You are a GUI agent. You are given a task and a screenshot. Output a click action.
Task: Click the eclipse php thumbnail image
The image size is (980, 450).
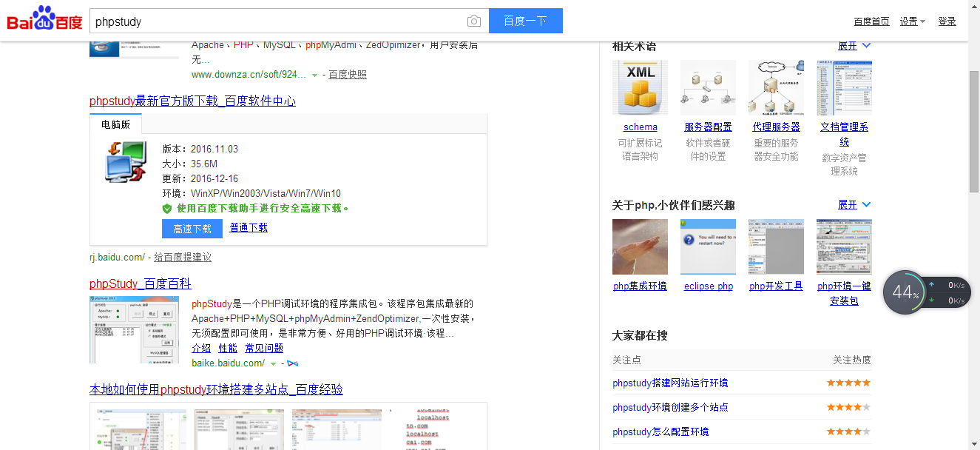pyautogui.click(x=708, y=246)
